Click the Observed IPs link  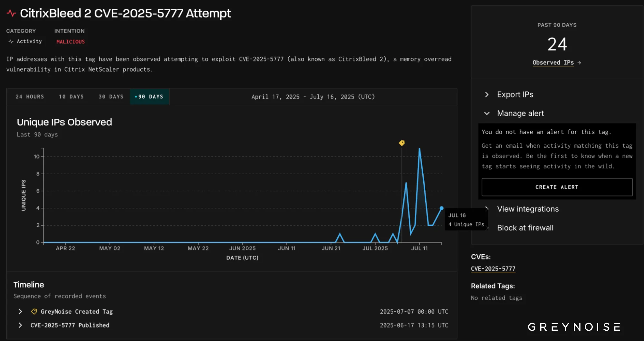(x=553, y=63)
